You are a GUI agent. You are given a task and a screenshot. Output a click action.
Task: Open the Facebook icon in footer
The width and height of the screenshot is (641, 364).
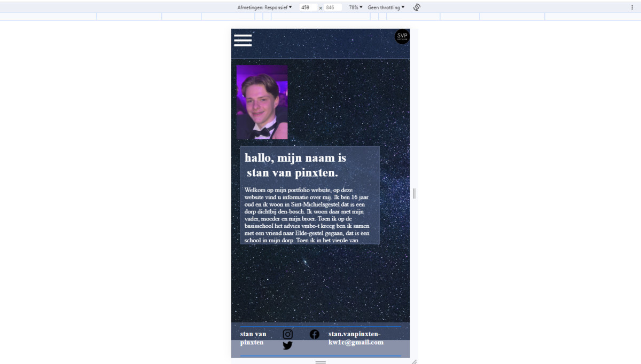[315, 334]
